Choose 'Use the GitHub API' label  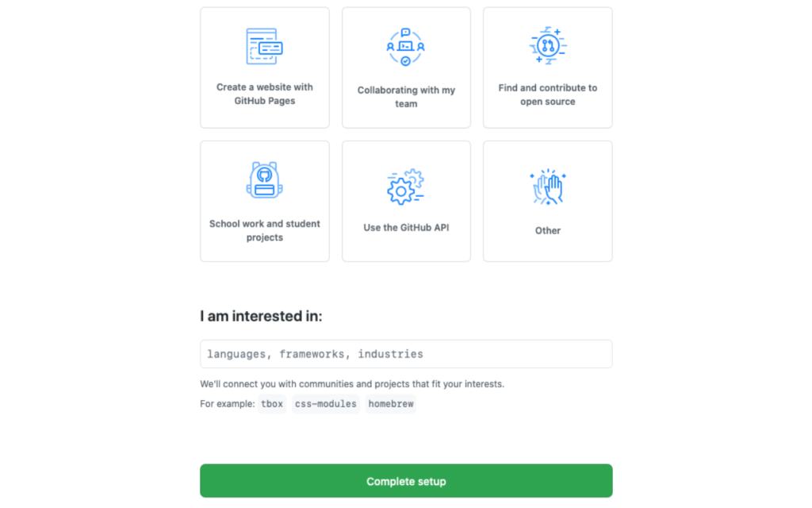[406, 228]
